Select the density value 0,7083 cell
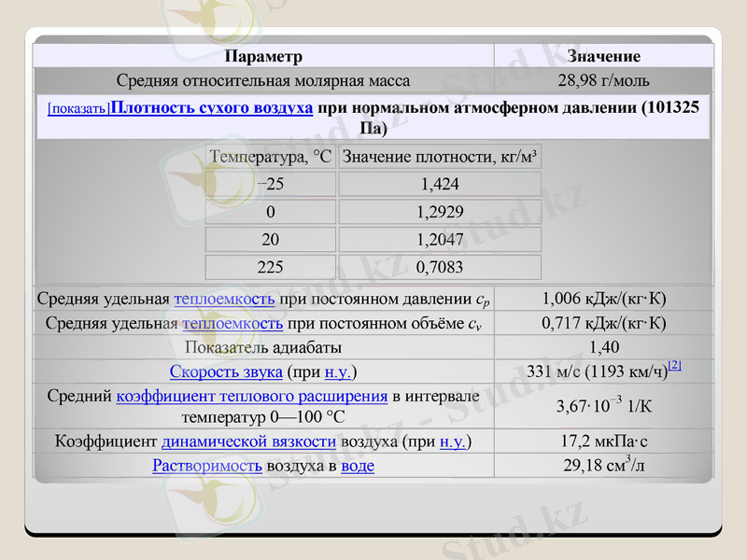Screen dimensions: 747x560 click(x=439, y=268)
